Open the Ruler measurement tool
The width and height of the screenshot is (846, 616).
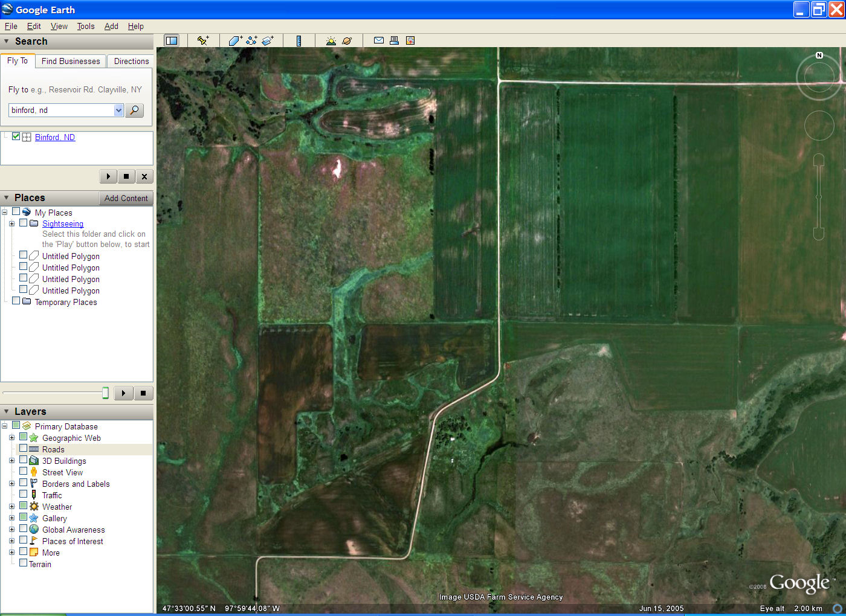click(x=299, y=40)
